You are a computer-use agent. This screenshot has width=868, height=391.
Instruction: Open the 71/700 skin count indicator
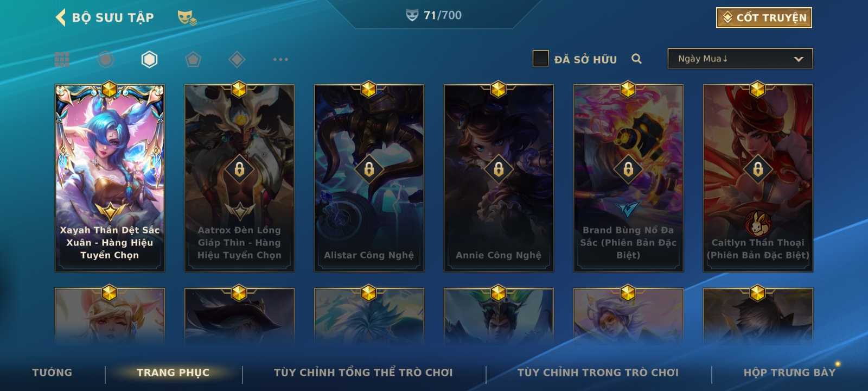point(434,15)
